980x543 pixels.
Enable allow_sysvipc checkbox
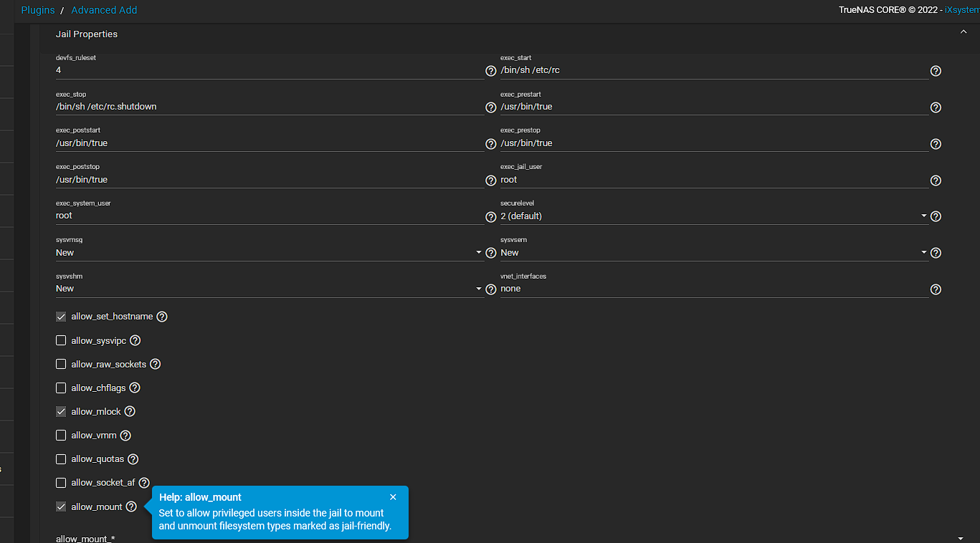61,340
